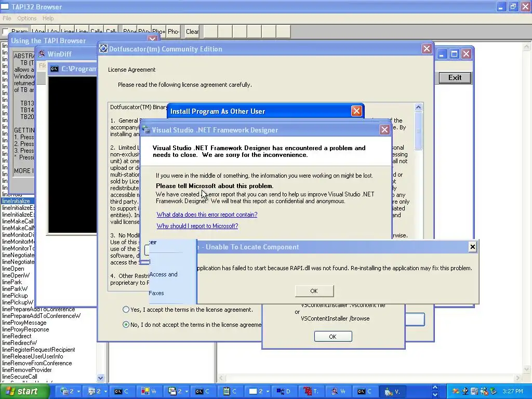Switch to second command prompt taskbar button
The image size is (532, 399).
point(203,391)
